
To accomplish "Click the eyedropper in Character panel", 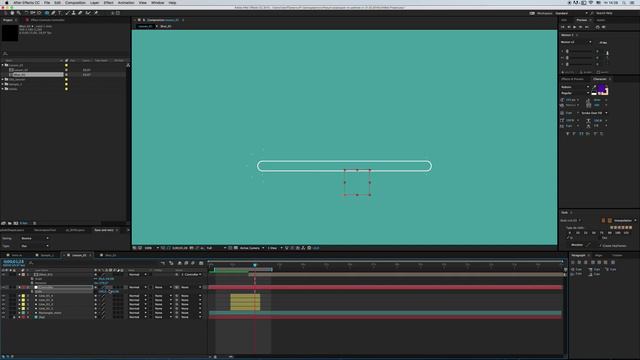I will [x=594, y=87].
